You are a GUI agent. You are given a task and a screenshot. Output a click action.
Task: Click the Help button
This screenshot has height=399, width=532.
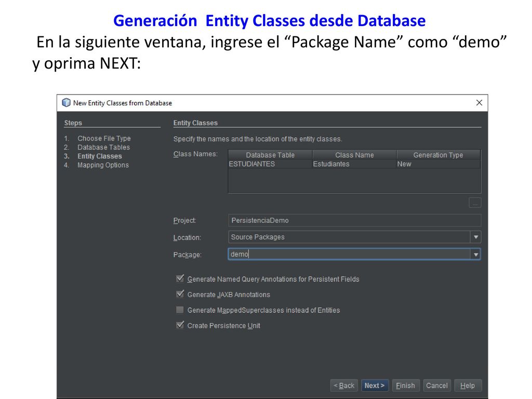click(468, 385)
